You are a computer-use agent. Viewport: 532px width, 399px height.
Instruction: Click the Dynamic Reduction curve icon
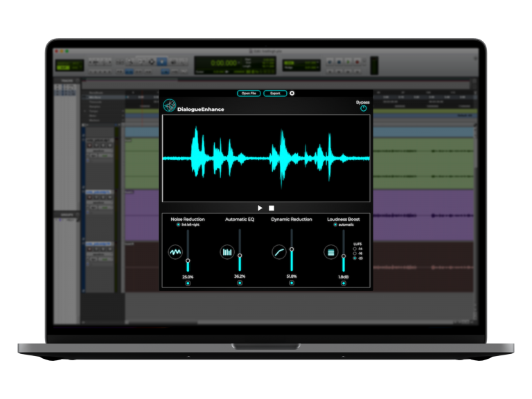click(x=279, y=252)
